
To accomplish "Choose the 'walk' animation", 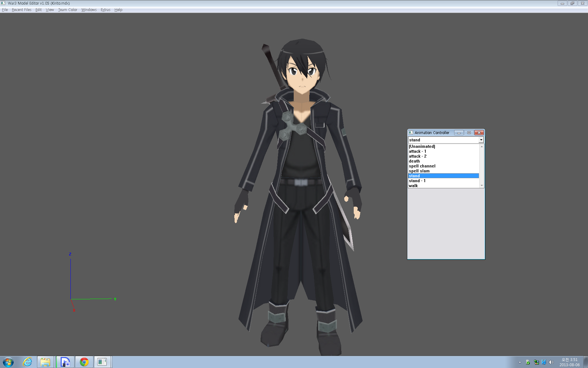I will coord(443,186).
